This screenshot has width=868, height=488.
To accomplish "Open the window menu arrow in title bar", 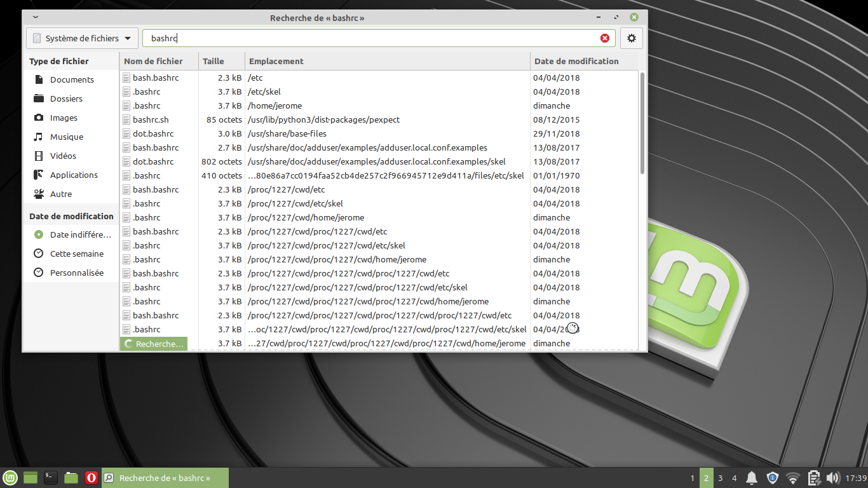I will pyautogui.click(x=34, y=17).
